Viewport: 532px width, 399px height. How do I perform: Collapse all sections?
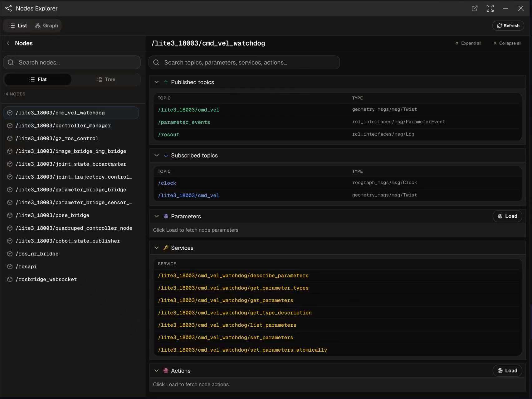point(507,43)
